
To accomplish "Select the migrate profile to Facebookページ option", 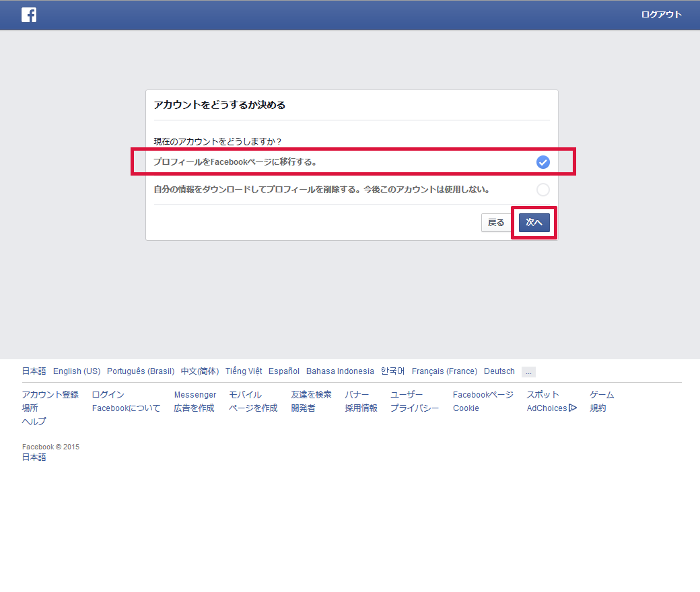I will tap(543, 162).
